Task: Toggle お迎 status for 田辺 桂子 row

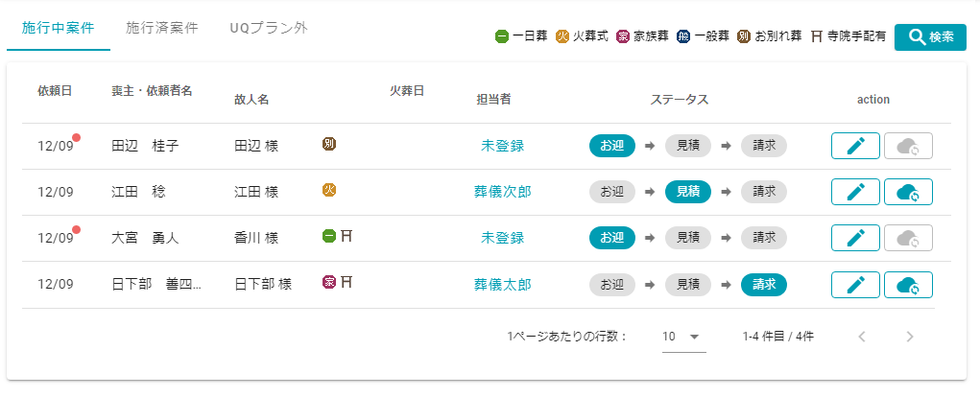Action: [611, 146]
